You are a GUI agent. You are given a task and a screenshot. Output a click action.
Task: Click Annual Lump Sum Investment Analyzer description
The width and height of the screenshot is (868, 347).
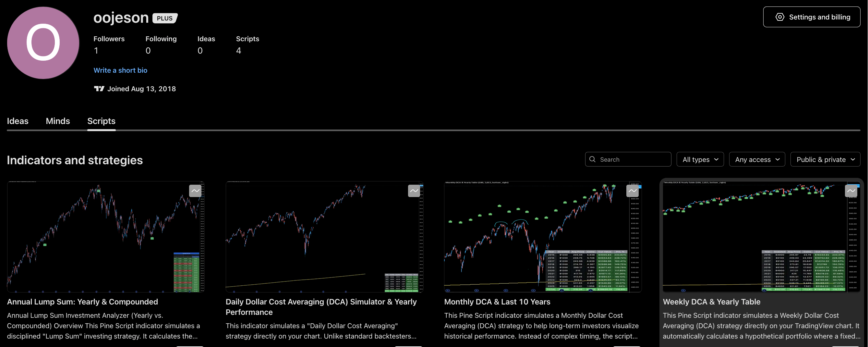click(x=104, y=326)
